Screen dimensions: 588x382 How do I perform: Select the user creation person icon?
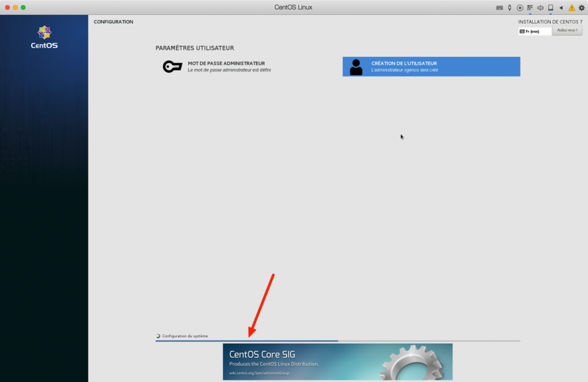pyautogui.click(x=355, y=67)
